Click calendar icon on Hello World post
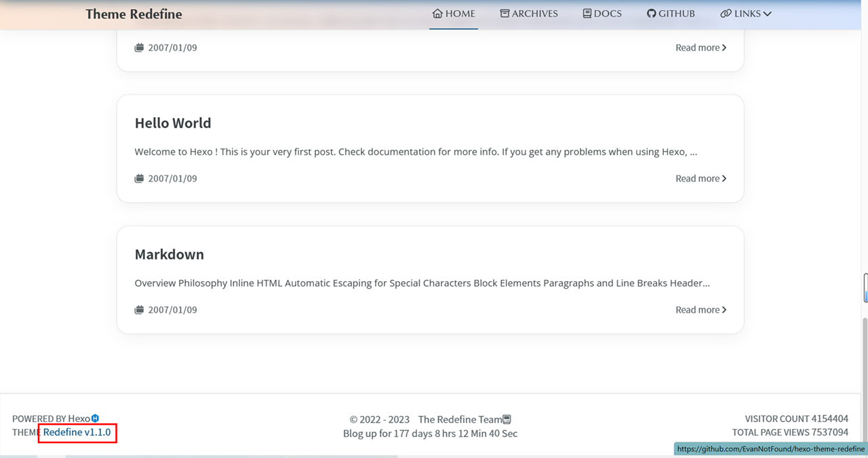Image resolution: width=868 pixels, height=458 pixels. (x=139, y=179)
